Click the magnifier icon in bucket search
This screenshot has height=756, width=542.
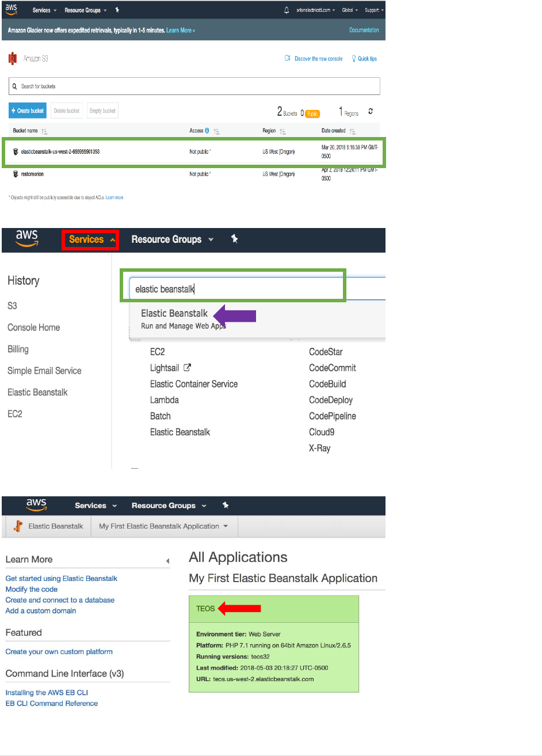pyautogui.click(x=15, y=86)
